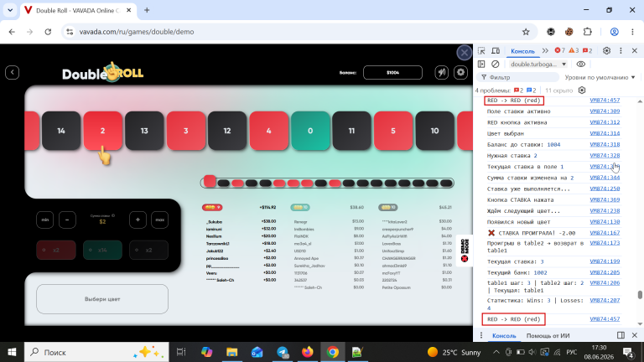Open source link VM874:205

pyautogui.click(x=605, y=272)
